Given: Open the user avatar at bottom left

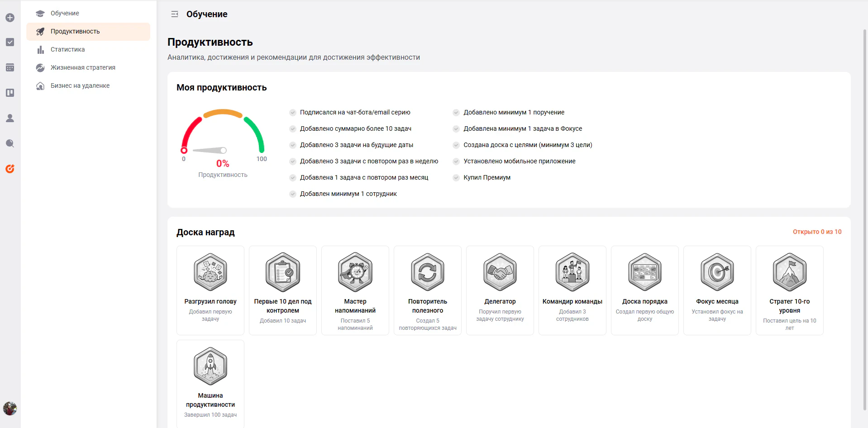Looking at the screenshot, I should (x=10, y=409).
